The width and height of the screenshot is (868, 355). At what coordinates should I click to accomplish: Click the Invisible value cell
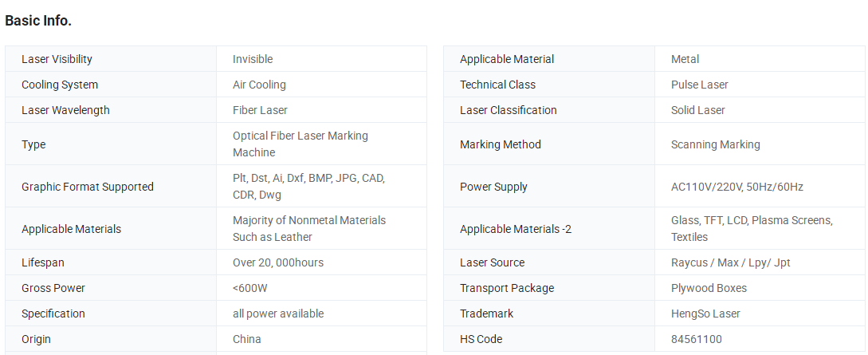(321, 59)
